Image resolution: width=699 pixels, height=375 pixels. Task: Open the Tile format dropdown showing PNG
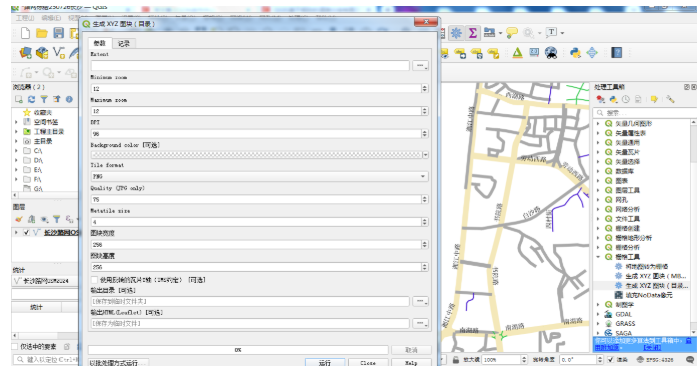point(259,176)
